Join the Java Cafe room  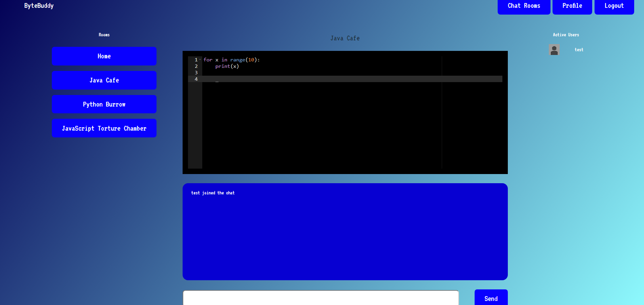pos(104,80)
